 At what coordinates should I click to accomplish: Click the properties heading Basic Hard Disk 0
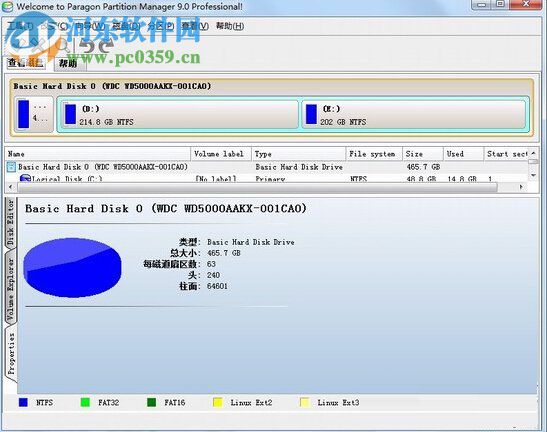[166, 209]
